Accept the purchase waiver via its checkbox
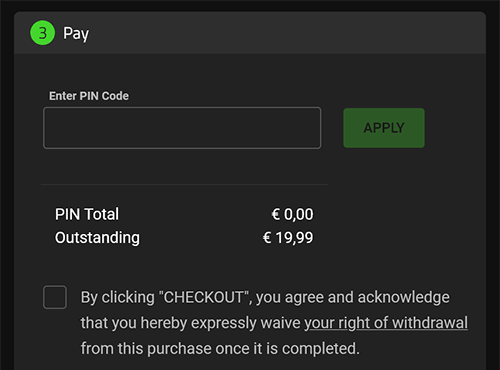Image resolution: width=500 pixels, height=370 pixels. 55,297
